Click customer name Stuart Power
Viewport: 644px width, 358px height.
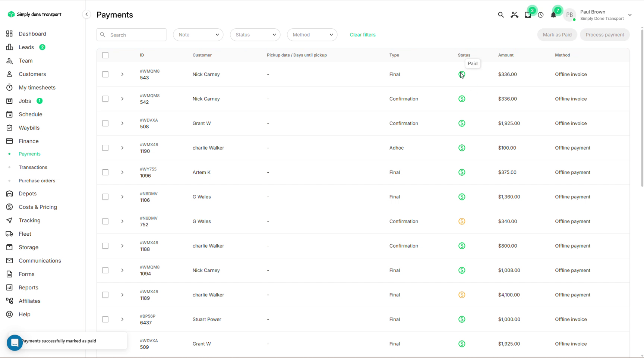click(207, 319)
